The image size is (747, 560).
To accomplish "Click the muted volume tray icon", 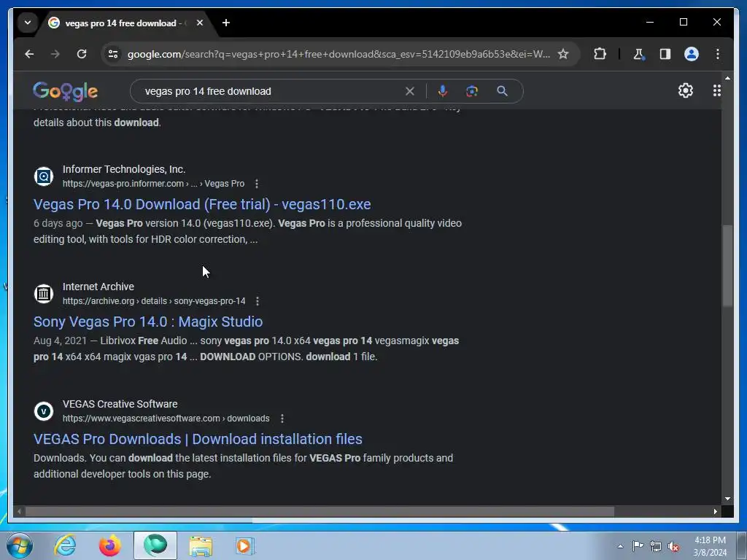I will tap(673, 546).
